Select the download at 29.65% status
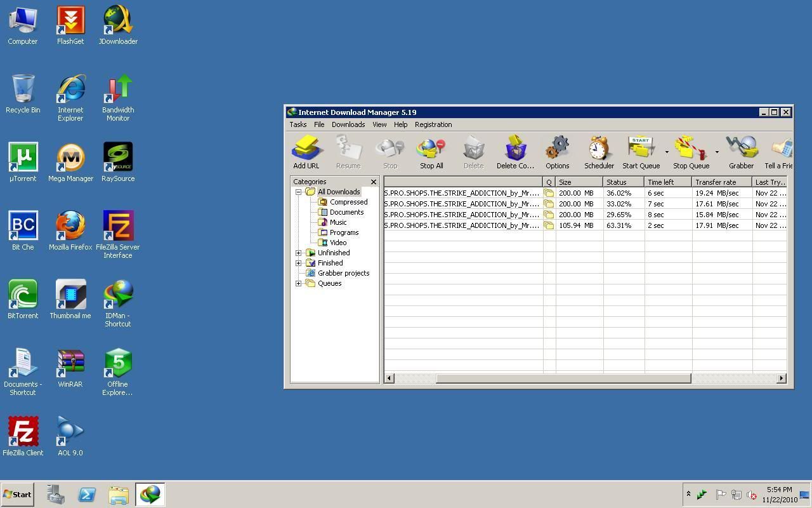 coord(586,215)
